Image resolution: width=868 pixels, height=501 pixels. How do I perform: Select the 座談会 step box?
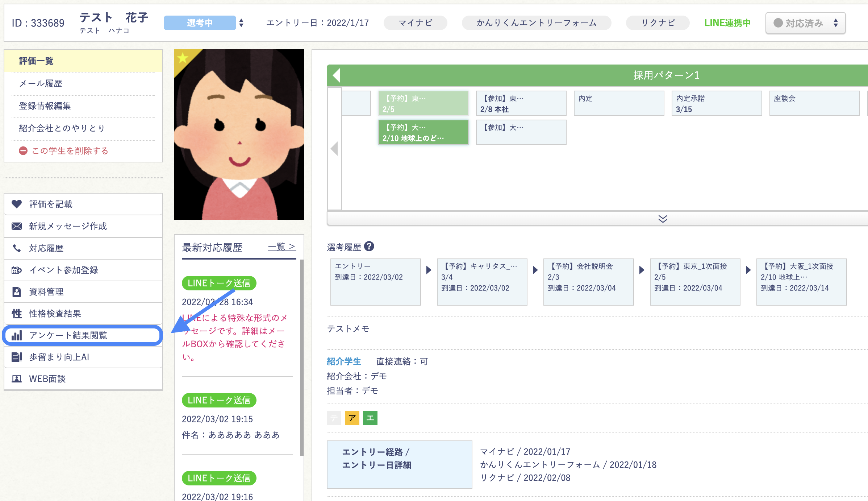point(814,103)
